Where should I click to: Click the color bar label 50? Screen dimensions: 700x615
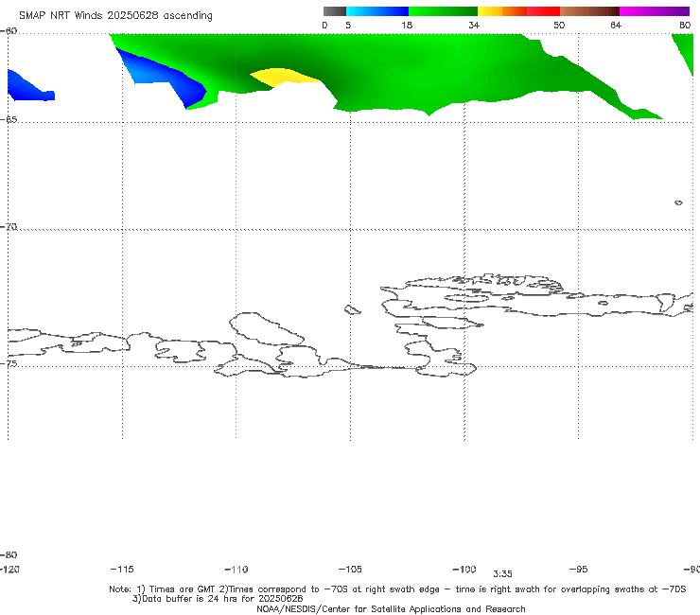[559, 26]
